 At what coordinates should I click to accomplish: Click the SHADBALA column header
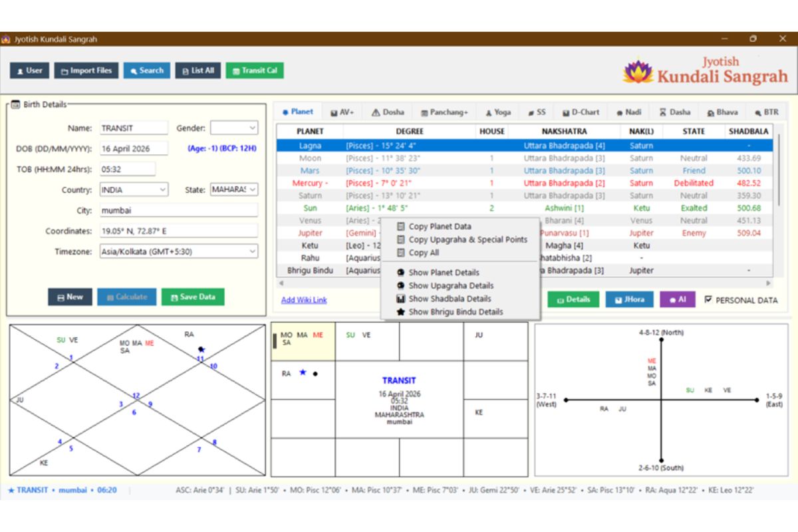pos(748,132)
